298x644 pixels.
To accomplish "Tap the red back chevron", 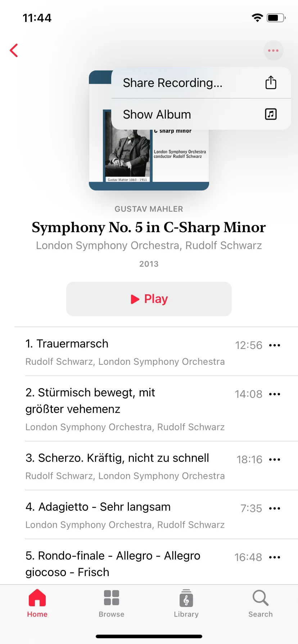I will coord(14,50).
